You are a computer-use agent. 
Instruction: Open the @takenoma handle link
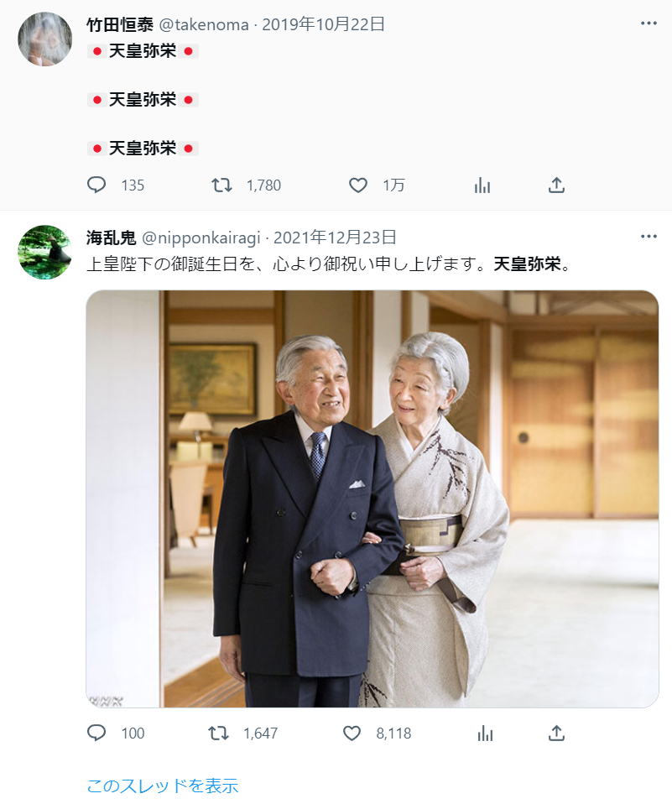pyautogui.click(x=204, y=24)
